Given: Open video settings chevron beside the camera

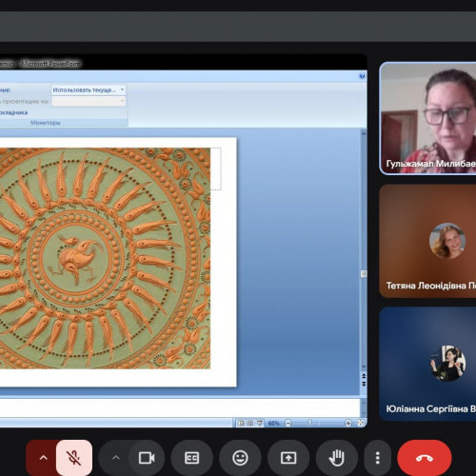Looking at the screenshot, I should coord(116,458).
